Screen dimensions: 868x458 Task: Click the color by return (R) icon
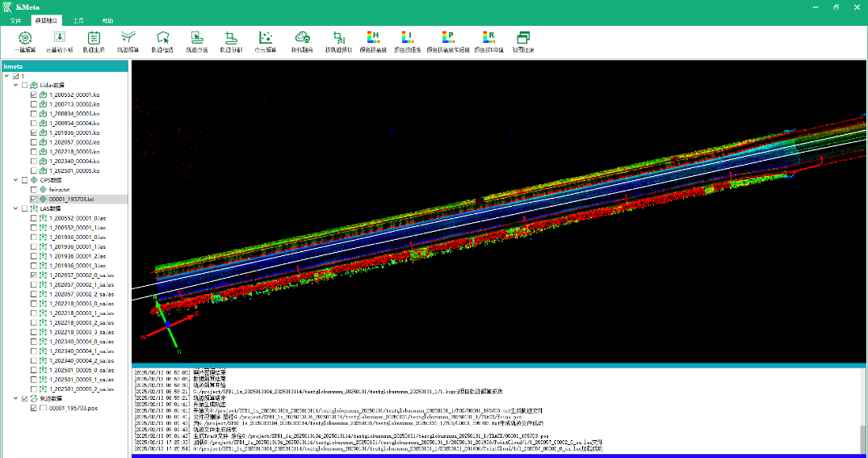(489, 39)
